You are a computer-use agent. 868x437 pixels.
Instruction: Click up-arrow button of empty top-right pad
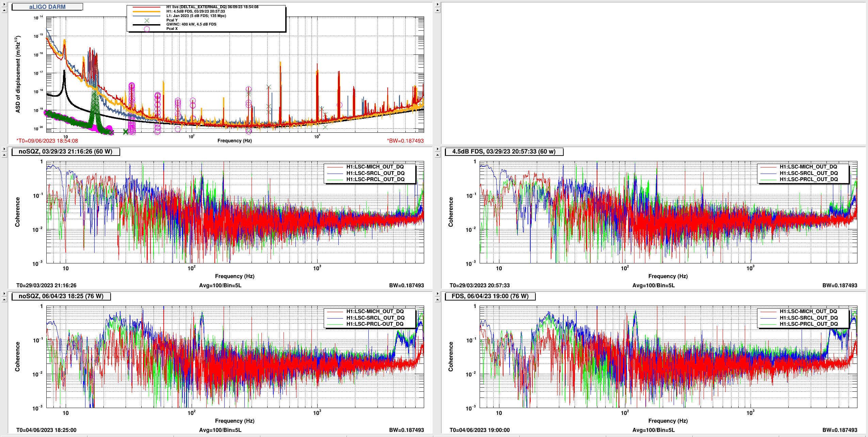[x=437, y=10]
